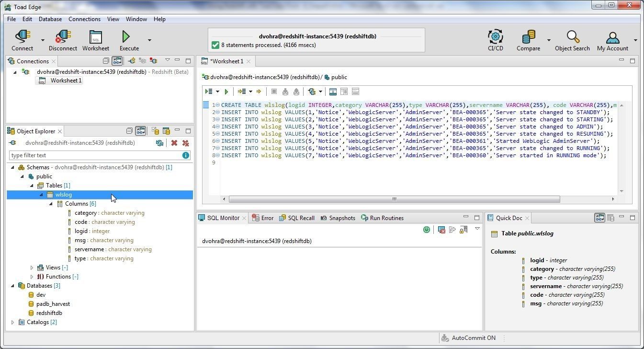Open My Account
The width and height of the screenshot is (644, 349).
pyautogui.click(x=612, y=41)
